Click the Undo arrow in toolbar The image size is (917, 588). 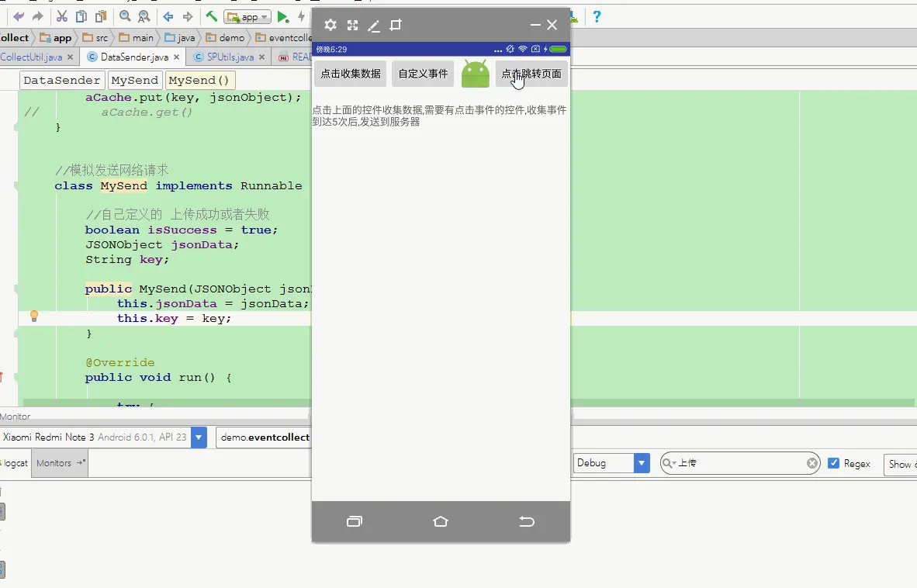18,17
